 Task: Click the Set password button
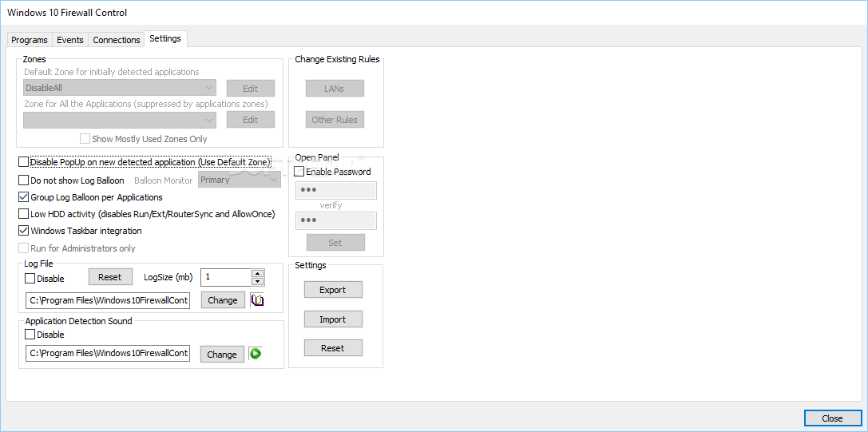(335, 243)
